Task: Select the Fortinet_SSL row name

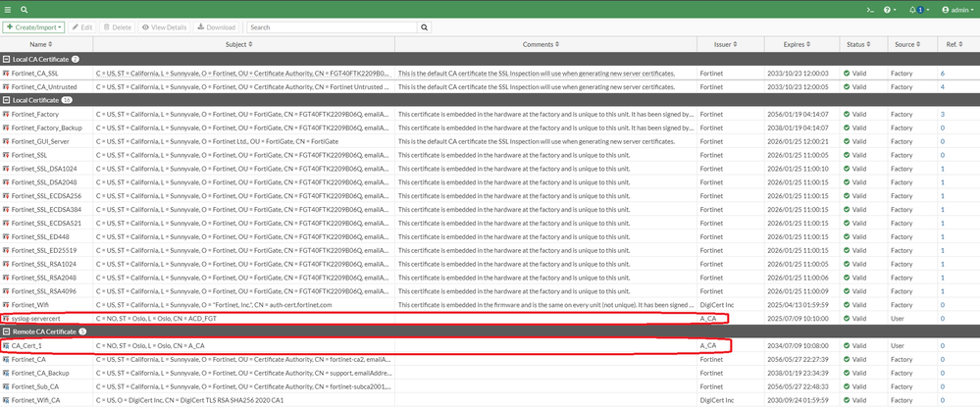Action: (29, 155)
